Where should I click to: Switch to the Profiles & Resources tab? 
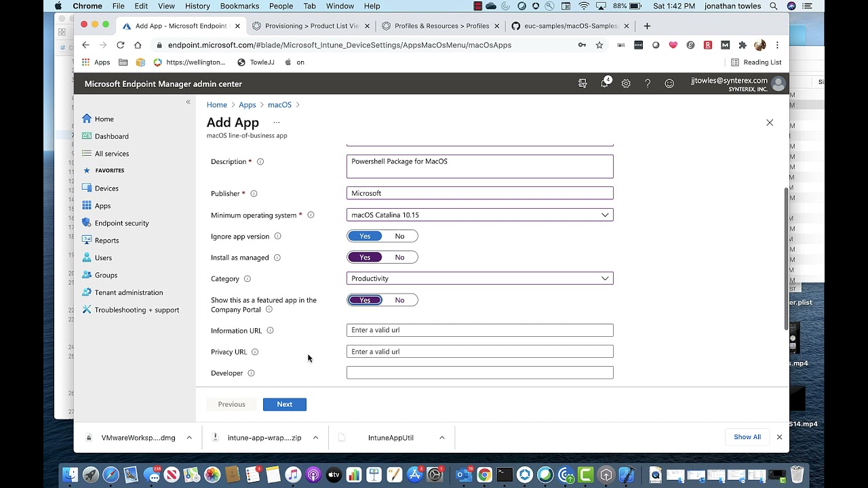pyautogui.click(x=441, y=26)
